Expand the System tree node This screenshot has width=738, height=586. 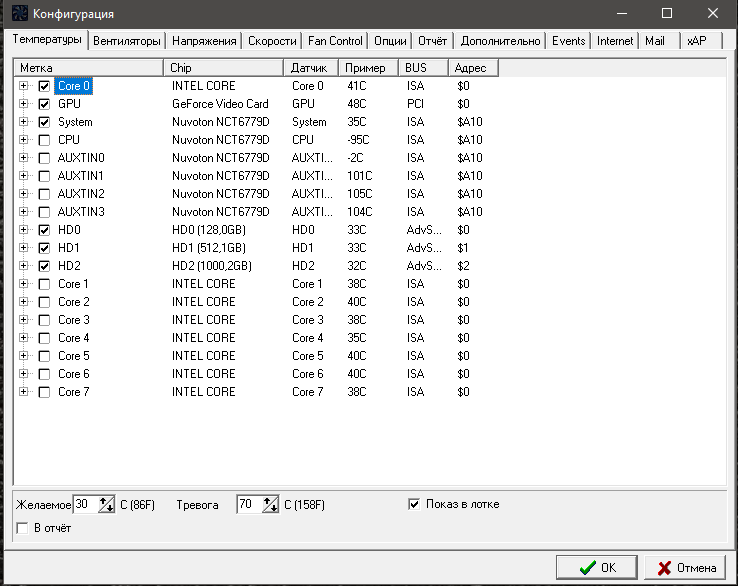coord(23,121)
